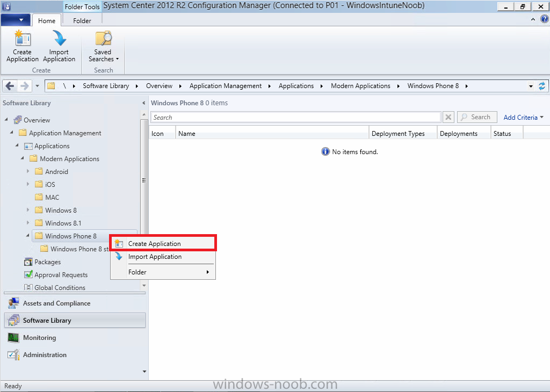This screenshot has height=392, width=550.
Task: Click the Forward navigation arrow
Action: tap(24, 86)
